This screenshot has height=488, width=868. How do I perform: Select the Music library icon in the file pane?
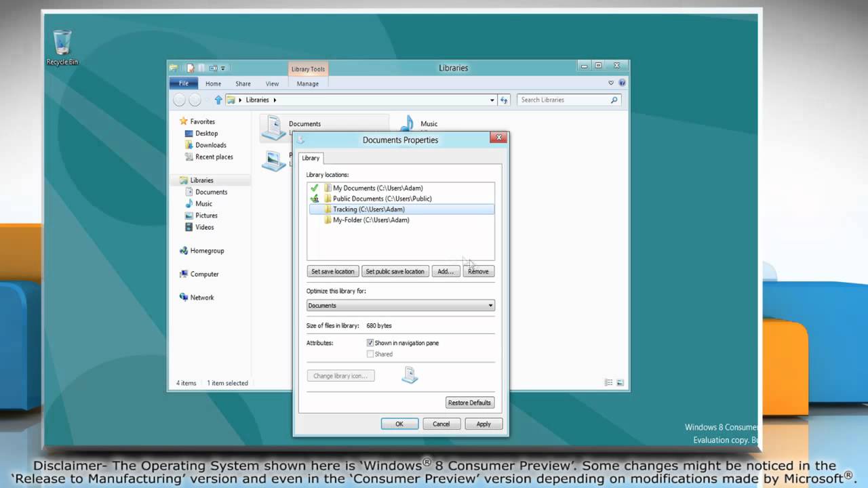click(407, 124)
